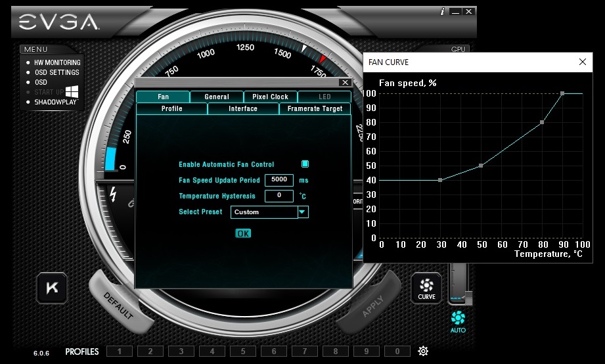Close the settings dialog with X
605x364 pixels.
pos(345,83)
